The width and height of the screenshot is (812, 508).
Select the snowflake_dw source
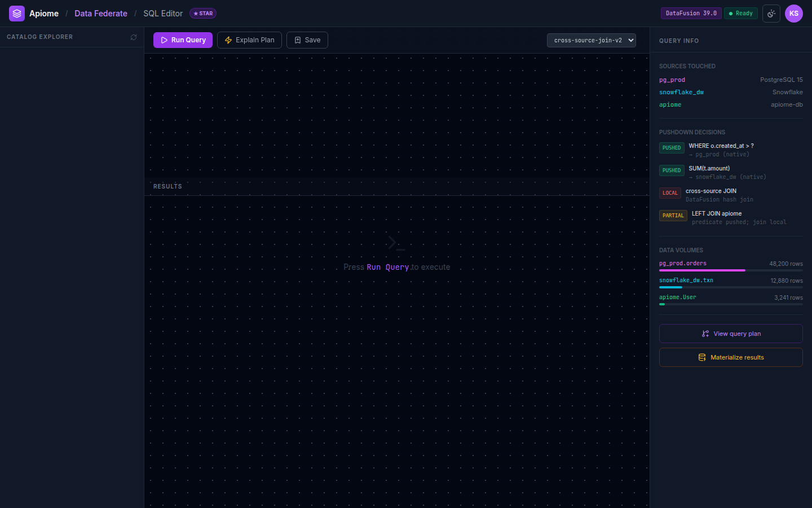tap(681, 93)
